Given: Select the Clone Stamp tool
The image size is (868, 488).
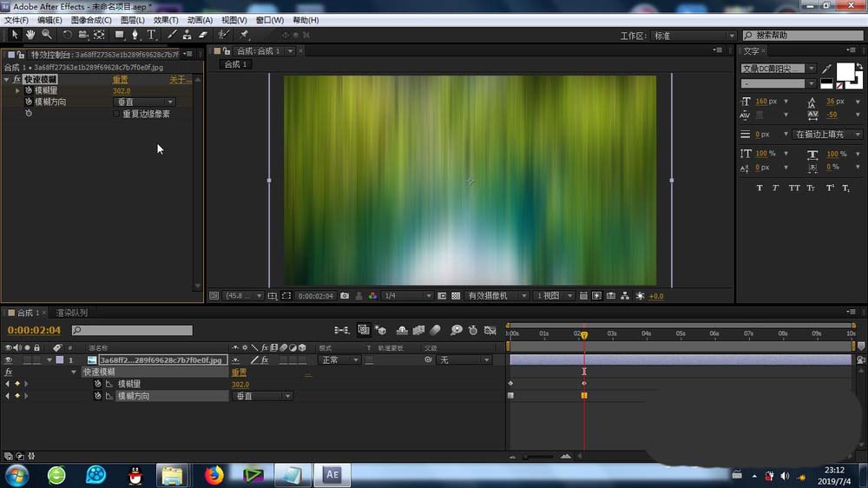Looking at the screenshot, I should pos(187,35).
